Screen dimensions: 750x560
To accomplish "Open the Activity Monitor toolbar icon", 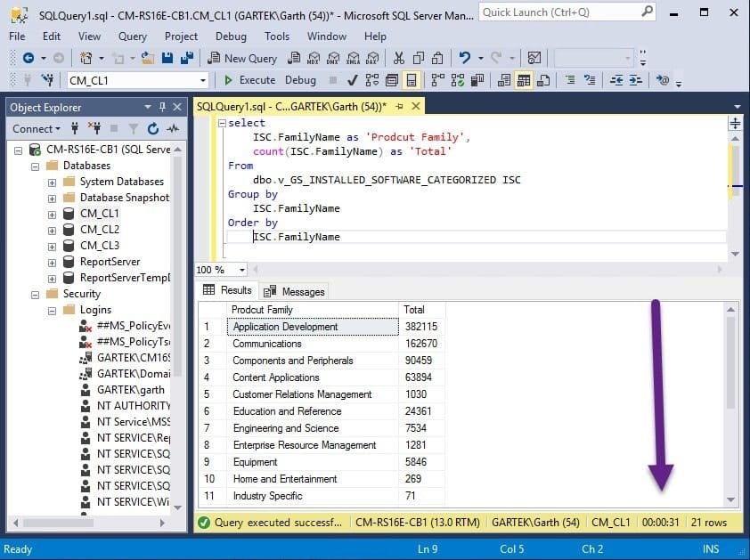I will click(x=534, y=59).
